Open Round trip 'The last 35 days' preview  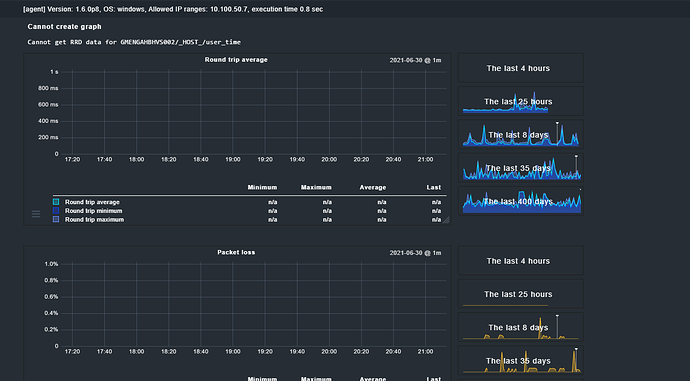(x=521, y=168)
